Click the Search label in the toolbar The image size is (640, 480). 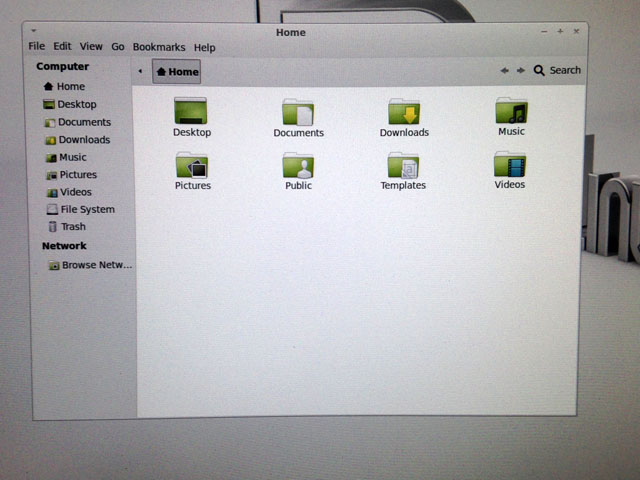point(565,70)
